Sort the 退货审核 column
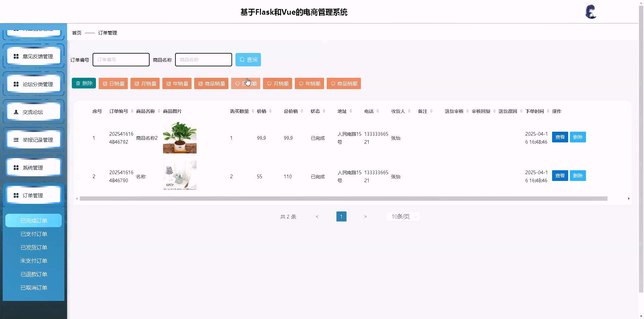644x319 pixels. pos(468,111)
